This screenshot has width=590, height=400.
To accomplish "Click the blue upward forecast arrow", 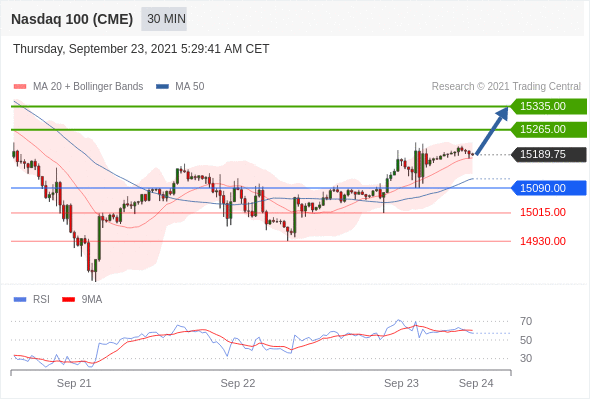I will (492, 131).
